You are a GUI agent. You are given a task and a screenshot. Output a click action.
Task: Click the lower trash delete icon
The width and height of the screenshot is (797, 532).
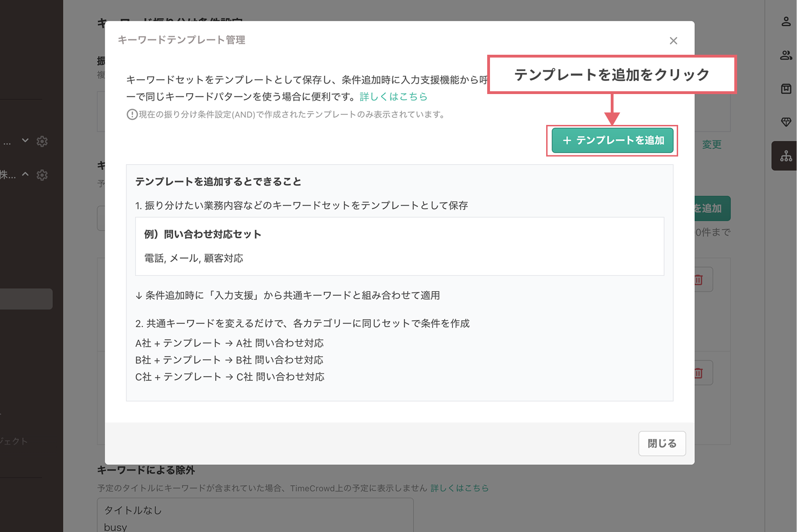[698, 373]
